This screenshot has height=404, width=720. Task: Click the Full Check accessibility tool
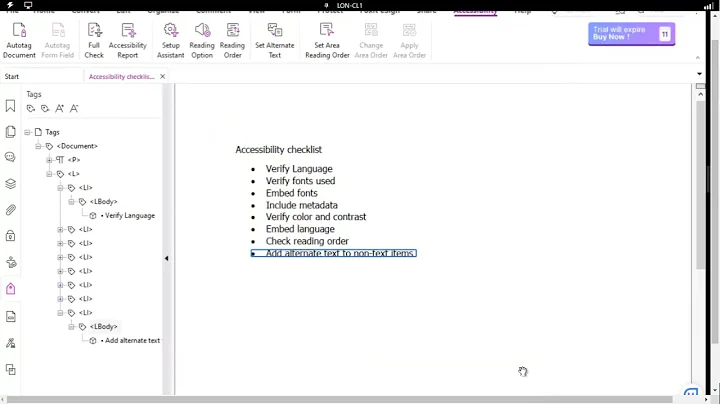[x=94, y=40]
